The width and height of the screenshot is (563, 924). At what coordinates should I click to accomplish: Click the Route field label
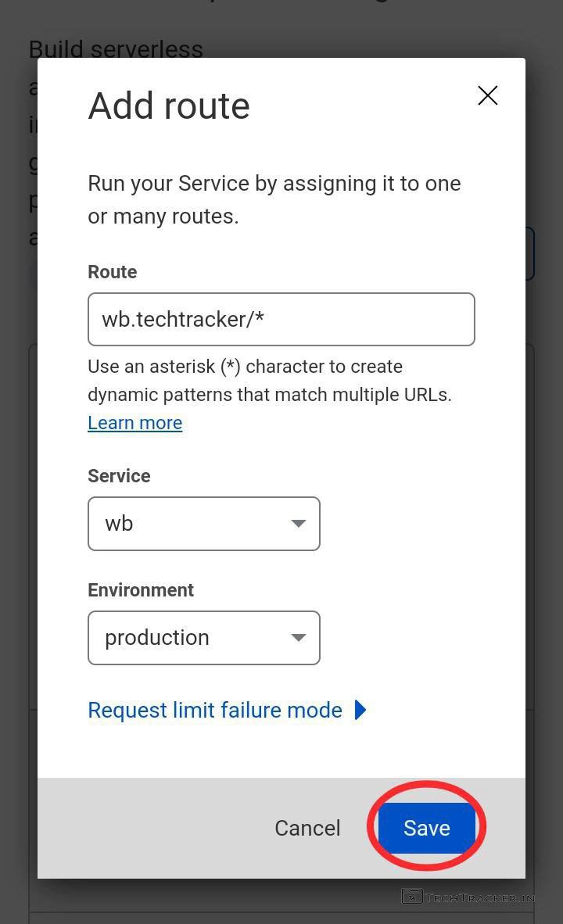point(113,272)
